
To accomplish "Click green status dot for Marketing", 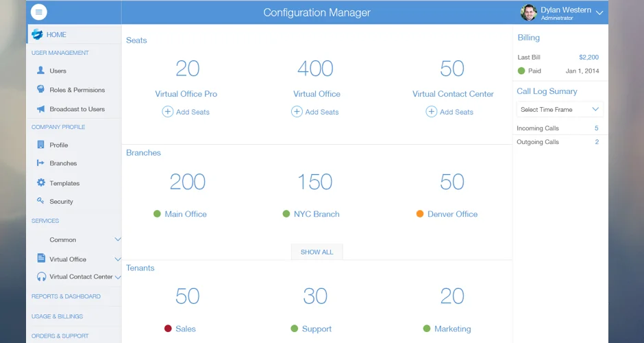I will click(x=427, y=329).
